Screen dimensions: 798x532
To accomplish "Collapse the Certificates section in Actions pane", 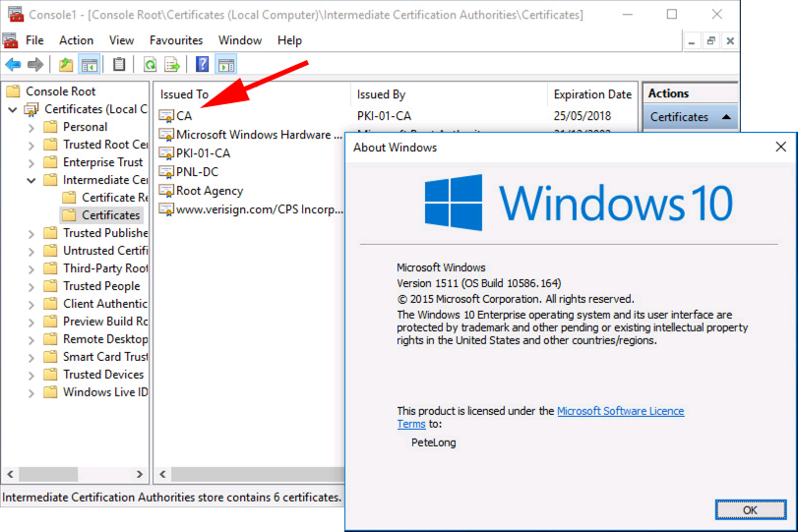I will 726,117.
